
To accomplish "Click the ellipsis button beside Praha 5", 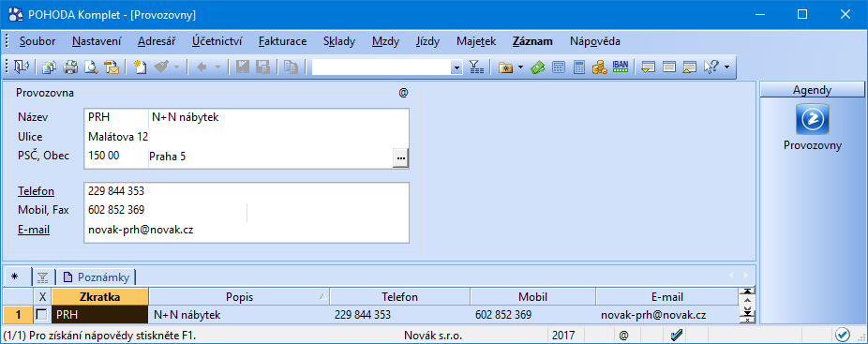I will pos(401,157).
